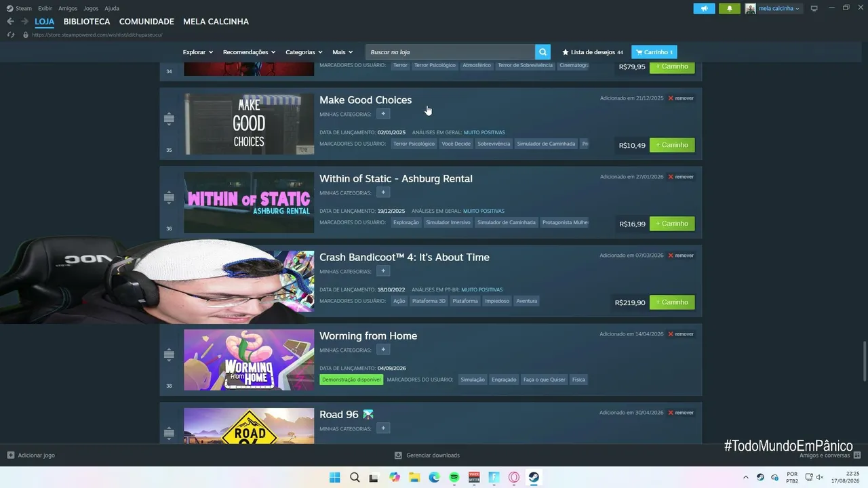Image resolution: width=868 pixels, height=488 pixels.
Task: Add a category to Crash Bandicoot 4
Action: tap(383, 271)
